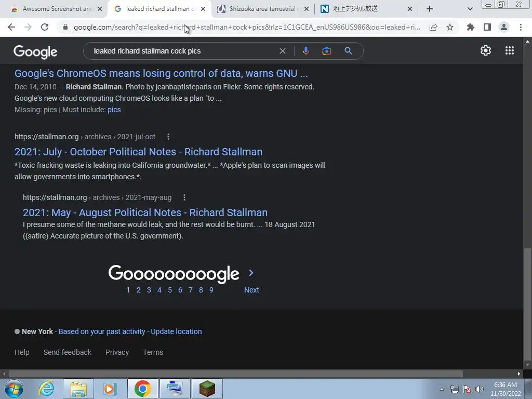Bookmark this page with the star icon

point(450,27)
